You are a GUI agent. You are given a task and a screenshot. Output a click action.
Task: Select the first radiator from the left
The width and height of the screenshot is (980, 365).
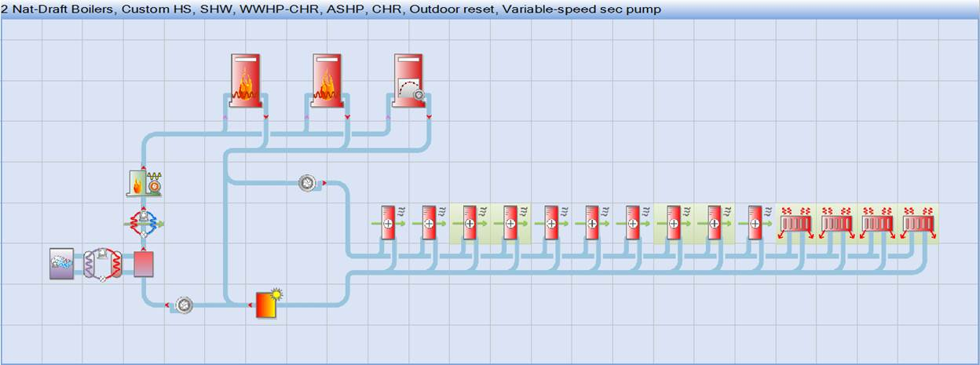[x=796, y=223]
